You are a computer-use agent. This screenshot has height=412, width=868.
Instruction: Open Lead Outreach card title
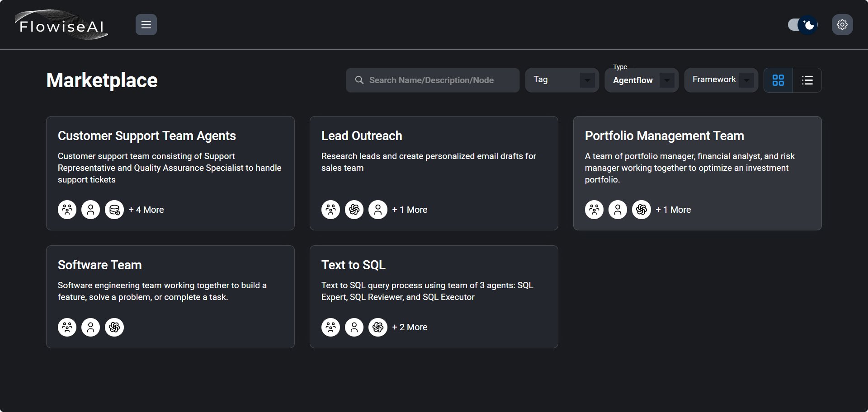(362, 136)
